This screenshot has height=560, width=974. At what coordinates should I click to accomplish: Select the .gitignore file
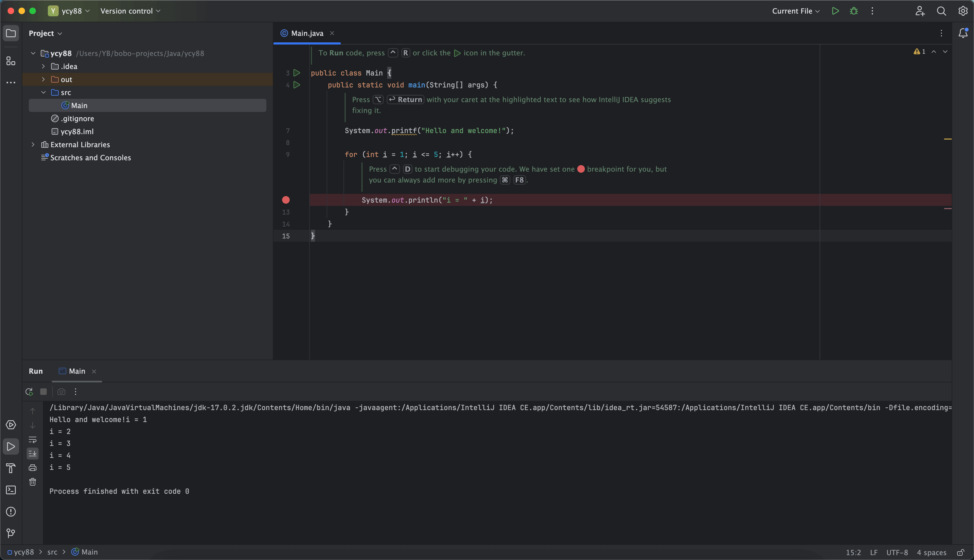pos(72,118)
